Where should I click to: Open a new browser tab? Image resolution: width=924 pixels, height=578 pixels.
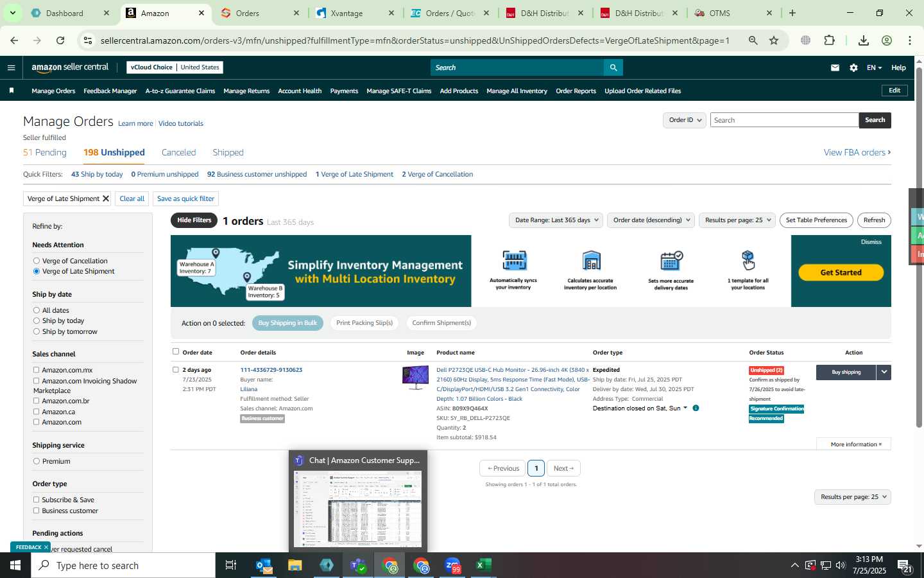pyautogui.click(x=792, y=13)
